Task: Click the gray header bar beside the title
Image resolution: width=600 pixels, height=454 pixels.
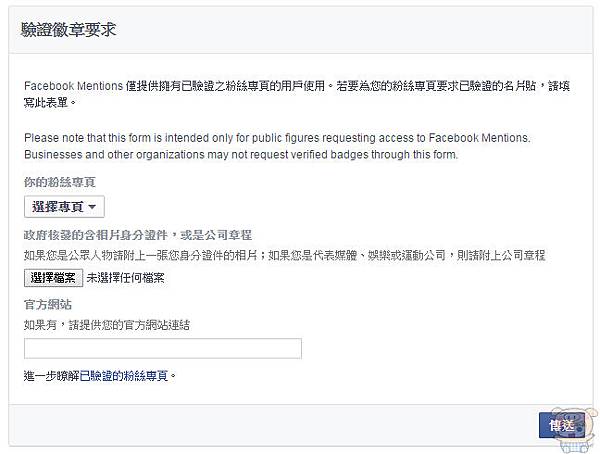Action: (x=354, y=30)
